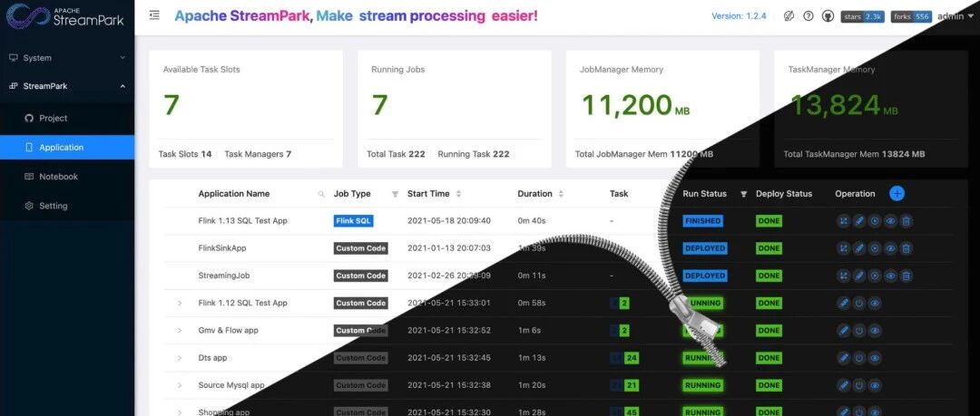Delete the FlinkSinkApp application
This screenshot has height=416, width=980.
tap(906, 248)
